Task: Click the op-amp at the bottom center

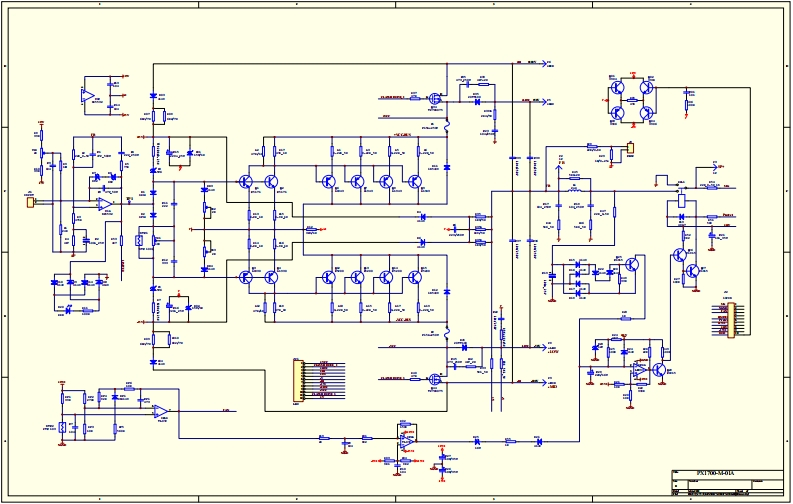Action: point(405,438)
